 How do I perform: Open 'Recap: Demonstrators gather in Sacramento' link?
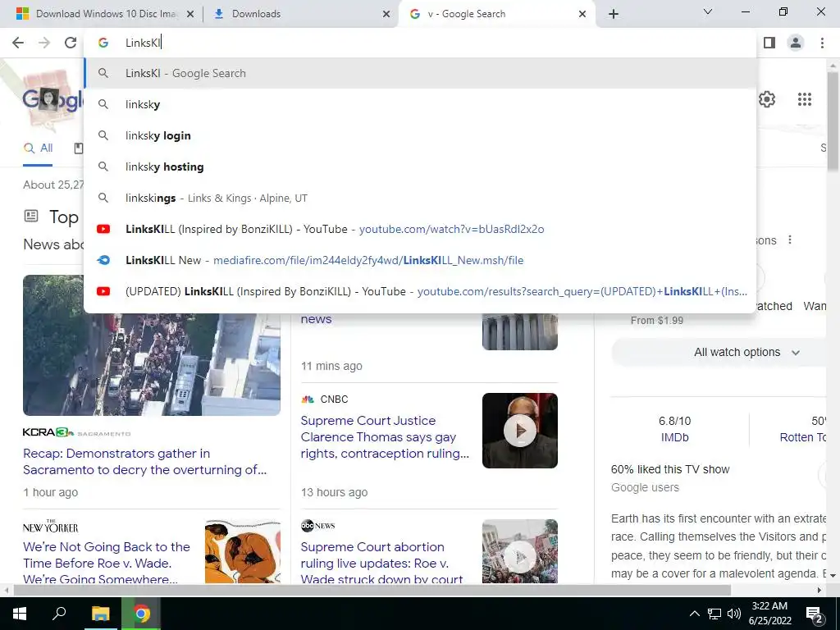click(144, 461)
